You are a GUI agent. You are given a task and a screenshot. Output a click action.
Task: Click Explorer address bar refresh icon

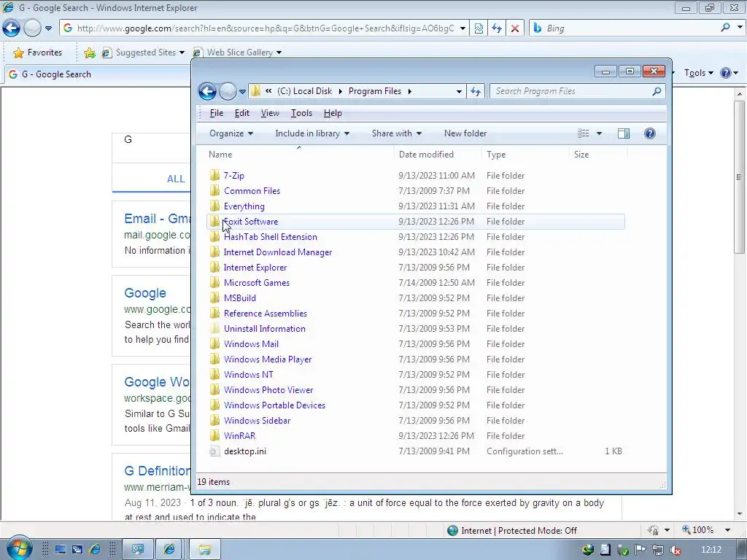[475, 91]
